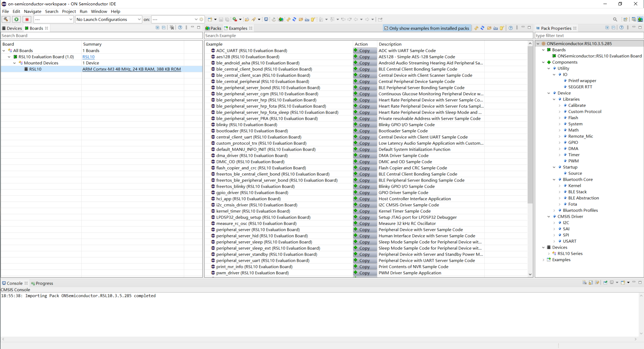Click Collapse All in Boards panel
This screenshot has width=644, height=349.
(x=164, y=28)
